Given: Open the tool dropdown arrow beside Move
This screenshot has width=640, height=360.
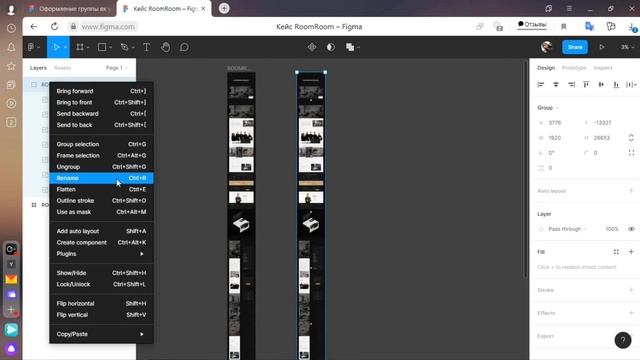Looking at the screenshot, I should tap(65, 48).
